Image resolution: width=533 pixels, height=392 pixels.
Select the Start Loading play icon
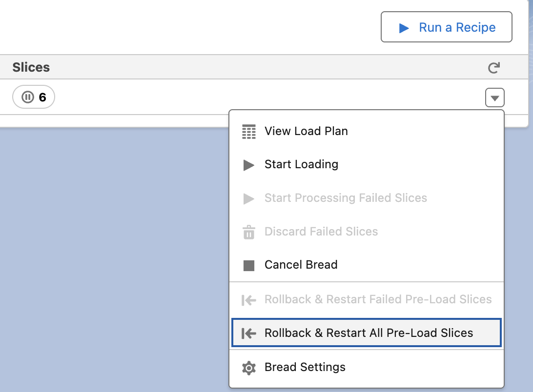click(249, 164)
